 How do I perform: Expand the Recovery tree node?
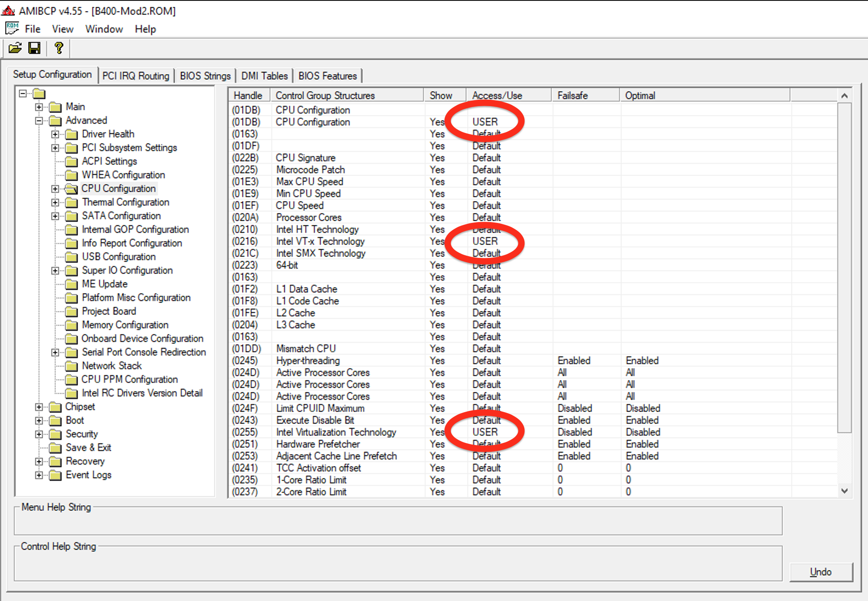39,462
